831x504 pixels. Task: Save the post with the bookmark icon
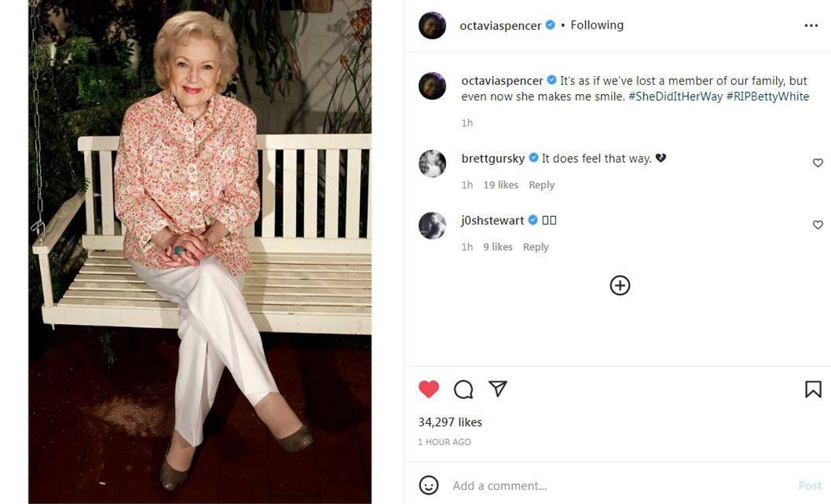pos(813,388)
